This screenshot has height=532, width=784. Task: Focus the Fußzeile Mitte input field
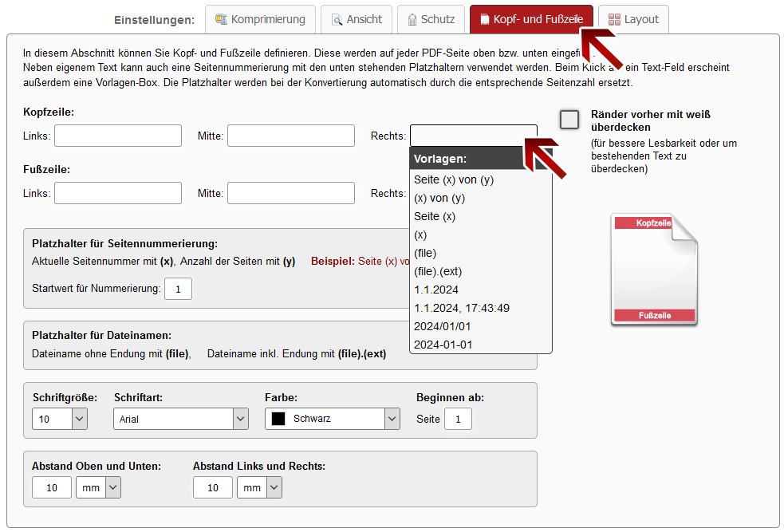[x=291, y=193]
